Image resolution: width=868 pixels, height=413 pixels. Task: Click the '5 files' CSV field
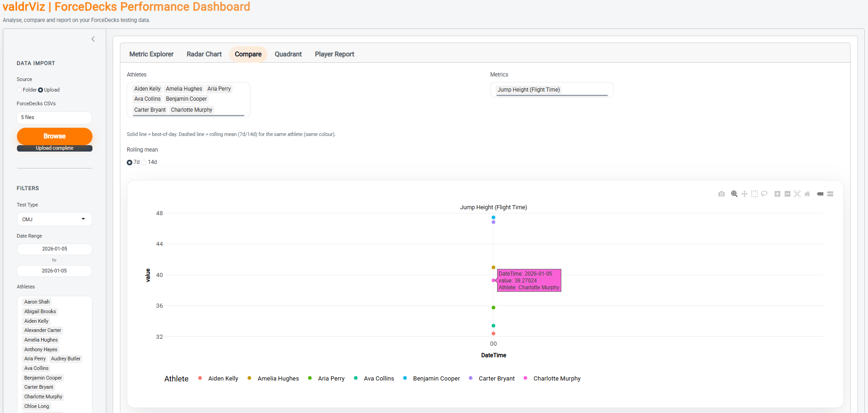tap(54, 118)
